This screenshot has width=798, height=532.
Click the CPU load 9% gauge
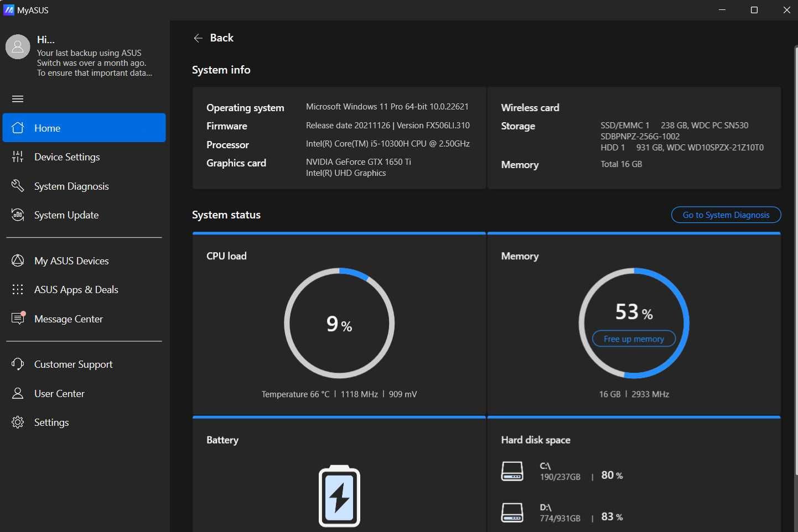tap(339, 324)
